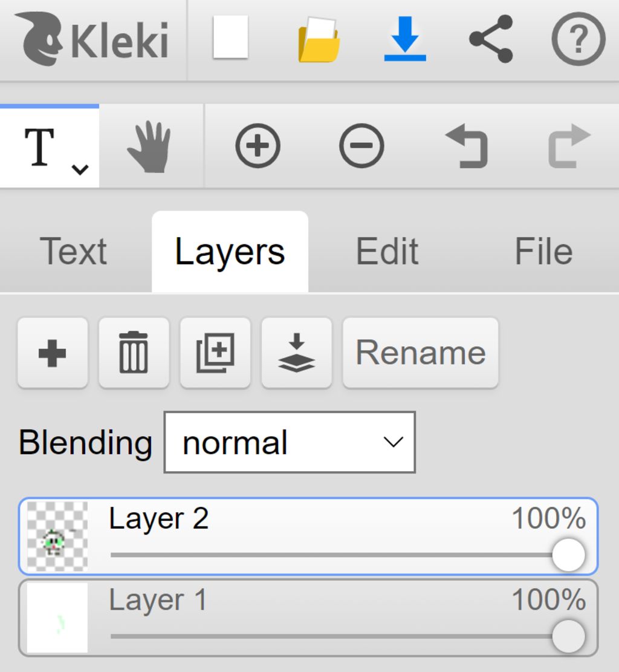Image resolution: width=619 pixels, height=672 pixels.
Task: Zoom in with plus circle icon
Action: [258, 146]
